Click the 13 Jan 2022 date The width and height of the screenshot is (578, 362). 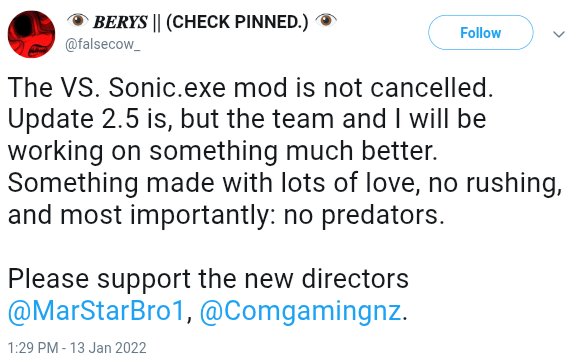click(x=108, y=348)
